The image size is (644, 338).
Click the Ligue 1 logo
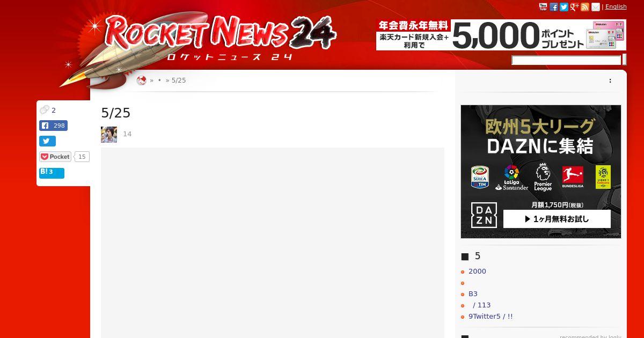pos(603,177)
